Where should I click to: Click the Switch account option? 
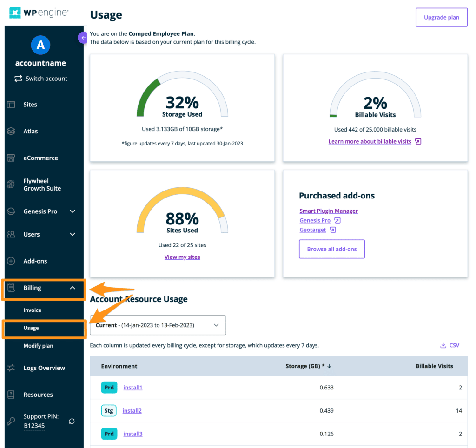(x=41, y=79)
